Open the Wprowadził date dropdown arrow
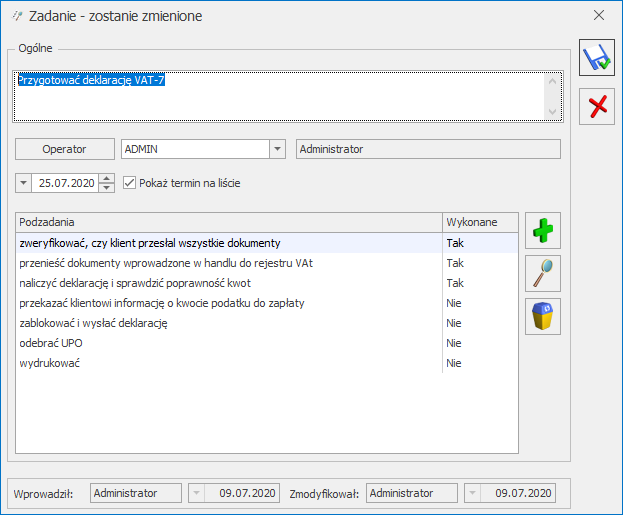 pyautogui.click(x=196, y=493)
